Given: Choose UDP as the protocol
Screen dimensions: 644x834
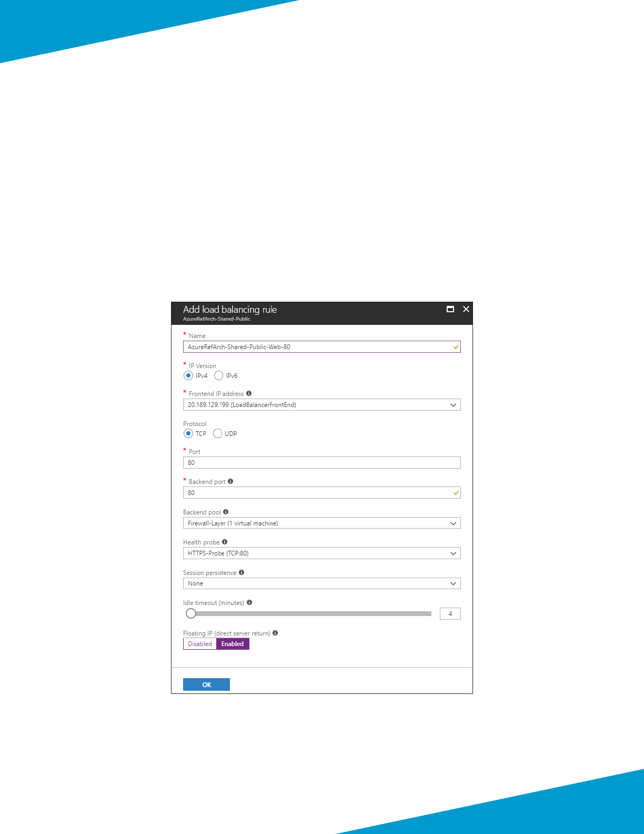Looking at the screenshot, I should [x=218, y=433].
